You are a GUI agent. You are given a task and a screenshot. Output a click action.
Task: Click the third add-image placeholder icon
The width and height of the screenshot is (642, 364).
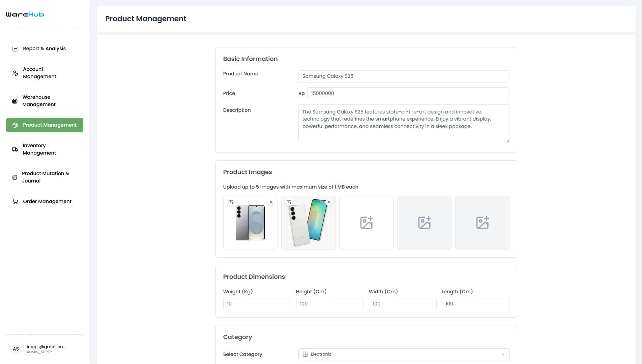coord(366,223)
